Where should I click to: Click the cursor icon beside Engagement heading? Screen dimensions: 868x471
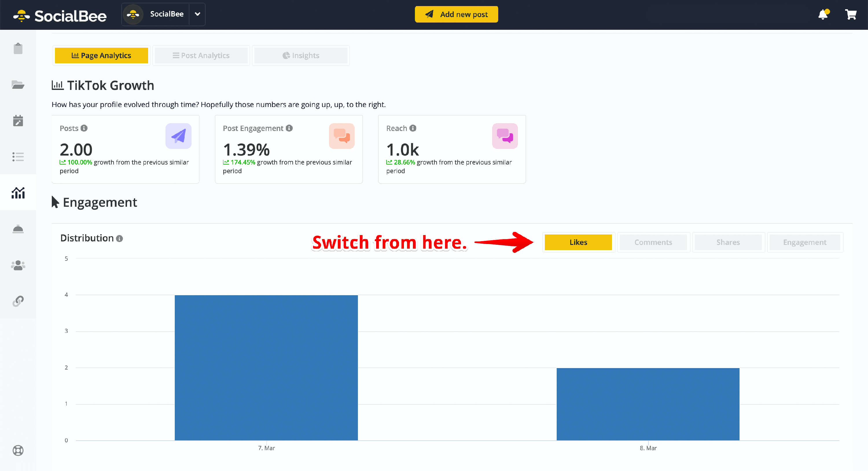[x=55, y=202]
